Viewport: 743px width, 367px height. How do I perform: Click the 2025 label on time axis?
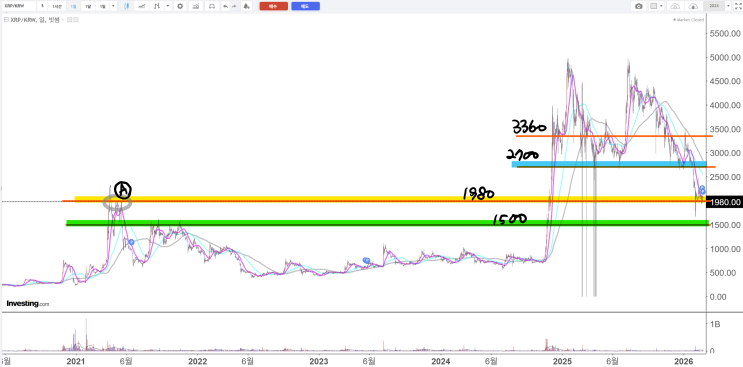(x=562, y=361)
